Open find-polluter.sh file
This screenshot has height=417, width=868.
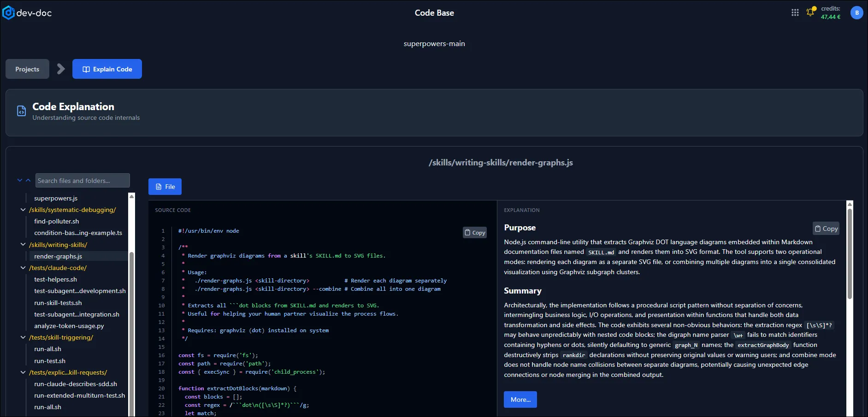56,221
